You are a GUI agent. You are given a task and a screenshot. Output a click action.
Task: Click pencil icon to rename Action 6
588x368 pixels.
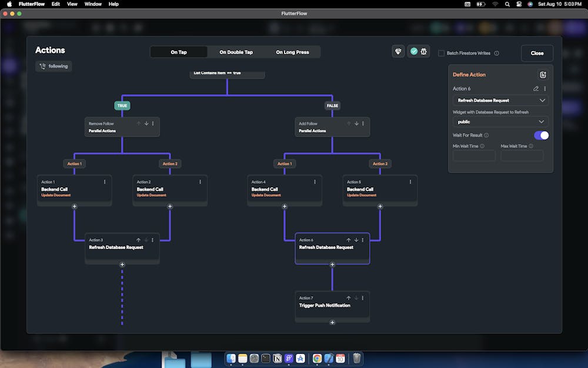pyautogui.click(x=536, y=89)
